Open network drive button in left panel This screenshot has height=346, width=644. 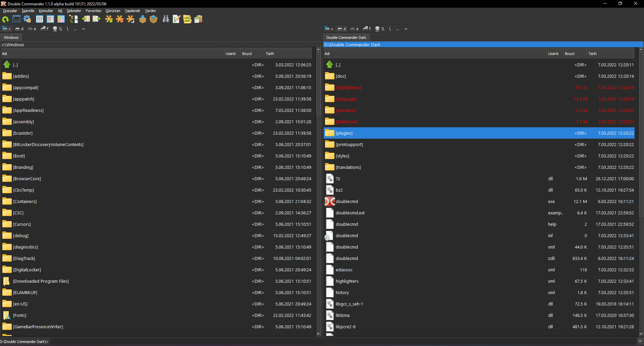[58, 29]
